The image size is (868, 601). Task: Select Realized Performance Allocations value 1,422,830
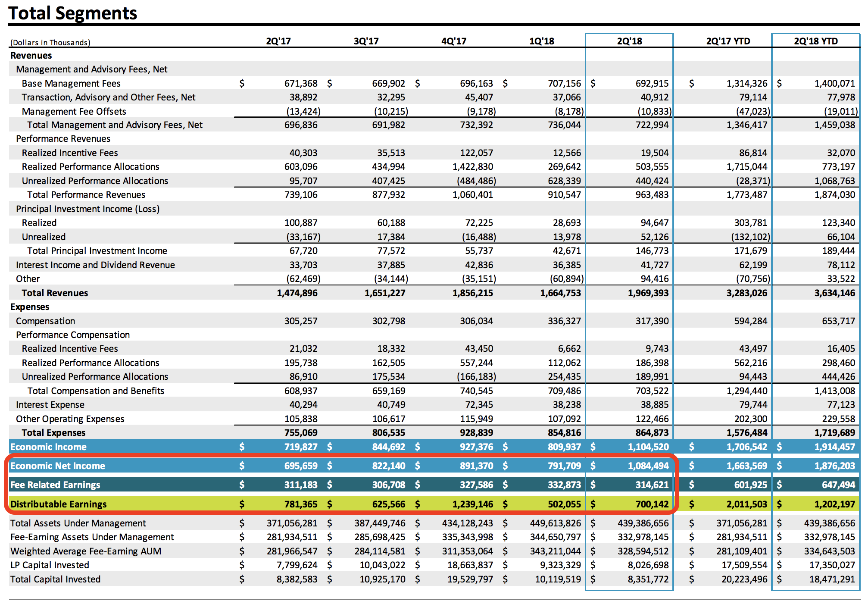click(x=473, y=167)
